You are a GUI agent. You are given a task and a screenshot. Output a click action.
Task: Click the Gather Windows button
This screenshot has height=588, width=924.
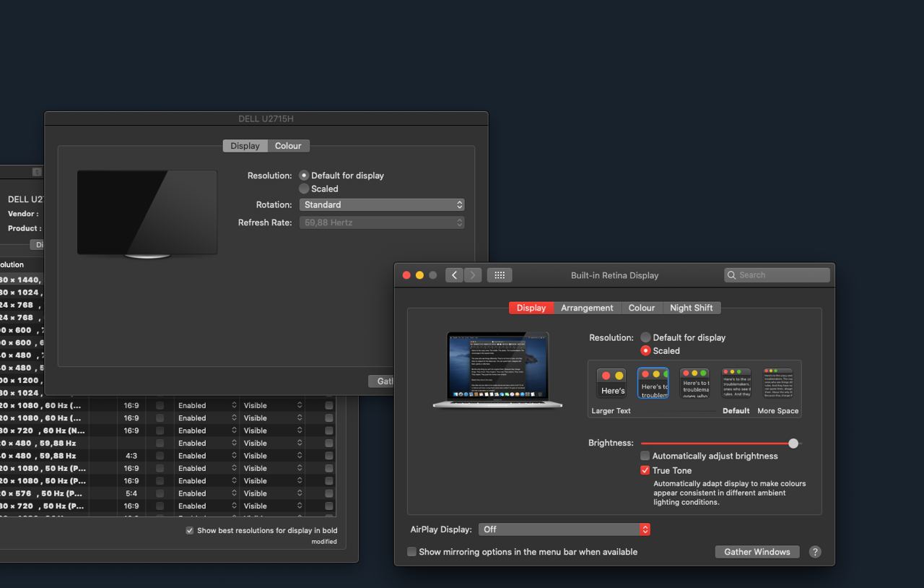(x=757, y=552)
